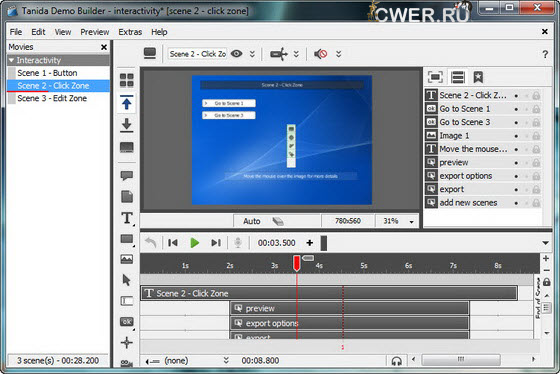Select the crosshair click zone tool
Viewport: 560px width, 374px height.
pos(126,343)
